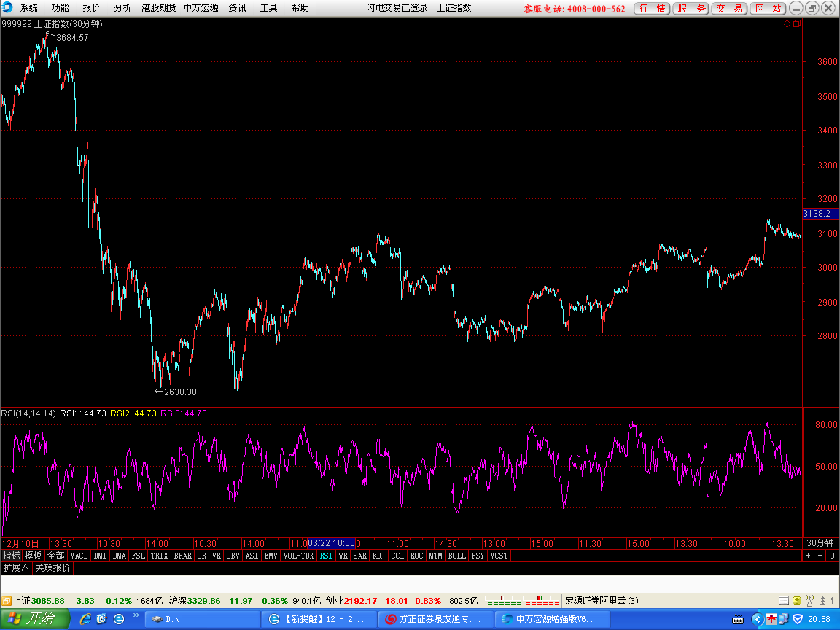Switch indicator to BOLL

(x=457, y=556)
